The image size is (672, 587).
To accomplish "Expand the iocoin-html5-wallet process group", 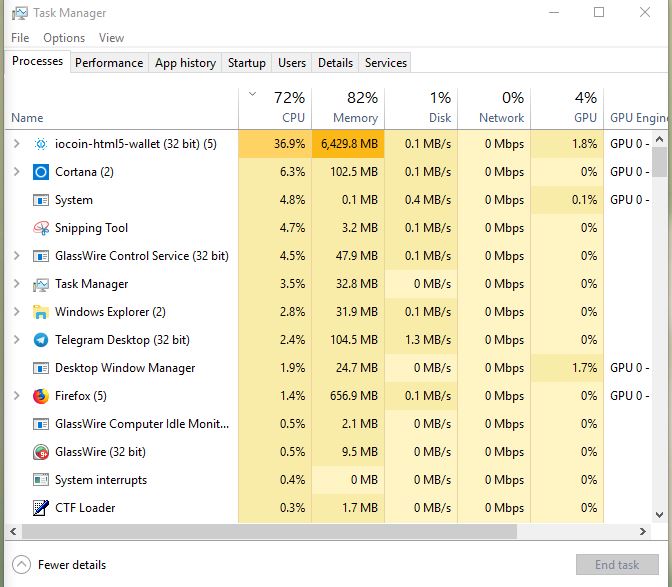I will click(17, 144).
